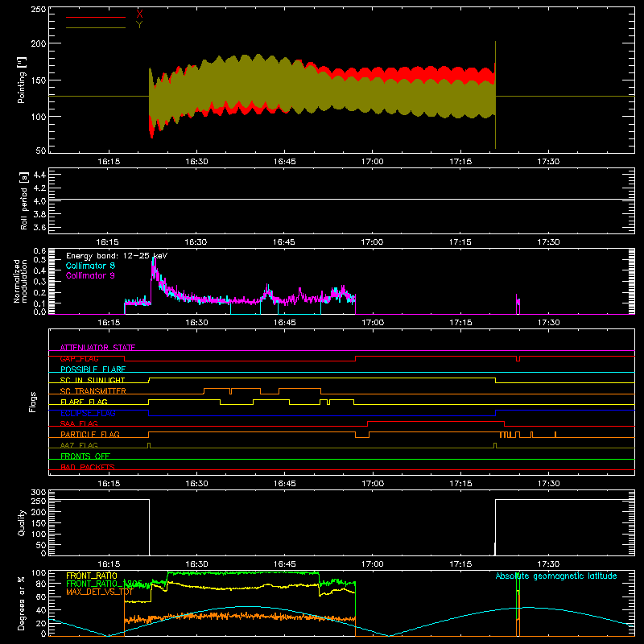Click the Flags axis title
Viewport: 644px width, 644px height.
tap(33, 402)
